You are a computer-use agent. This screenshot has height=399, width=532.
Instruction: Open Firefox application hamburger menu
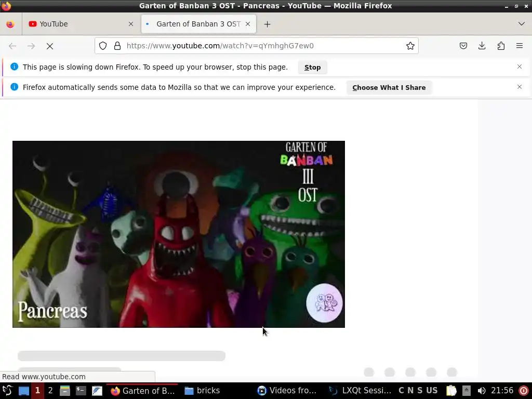(520, 46)
